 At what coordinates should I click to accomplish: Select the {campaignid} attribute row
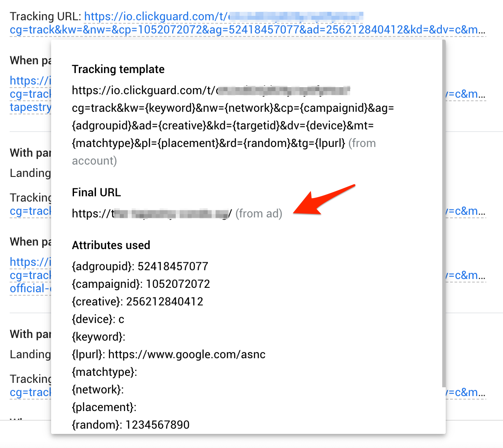pyautogui.click(x=141, y=284)
